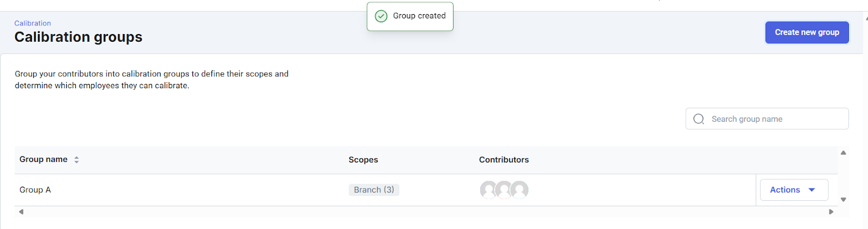
Task: Click the last contributor avatar
Action: click(520, 190)
